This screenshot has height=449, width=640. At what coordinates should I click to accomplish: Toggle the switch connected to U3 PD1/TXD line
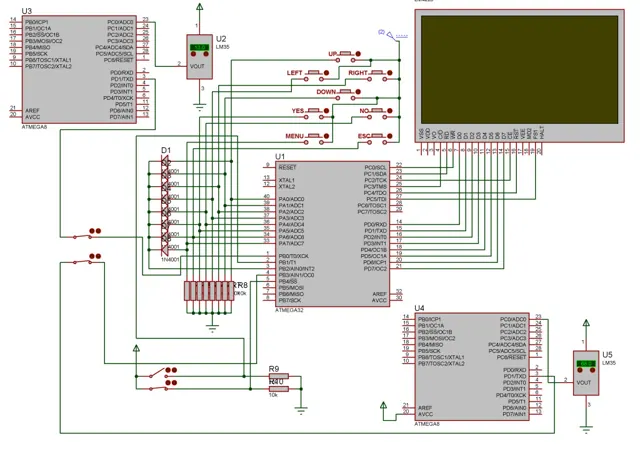coord(83,236)
